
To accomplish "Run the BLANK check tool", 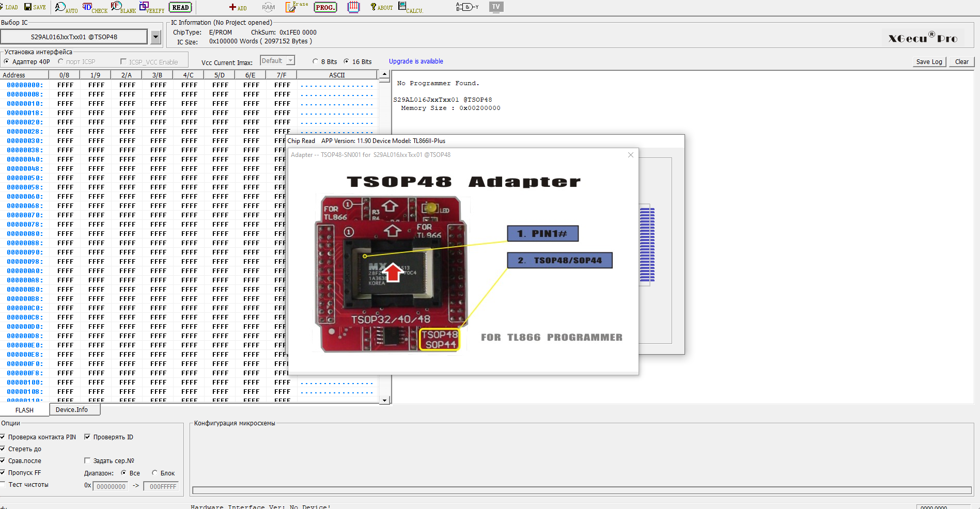I will [123, 7].
